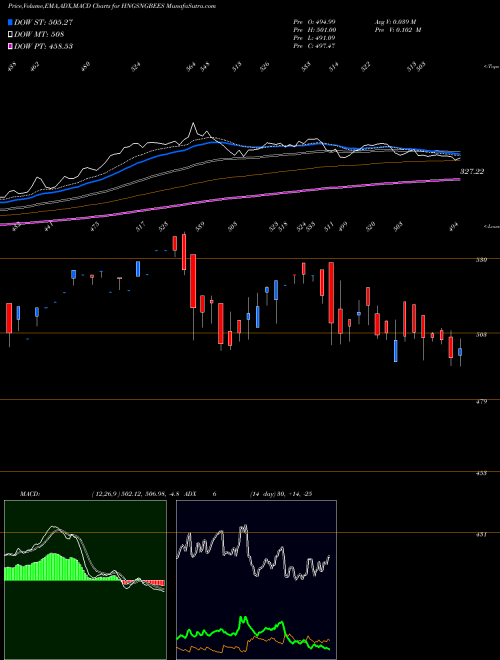Image resolution: width=500 pixels, height=660 pixels.
Task: Click the MACD (12,26,9) values readout
Action: [x=136, y=494]
